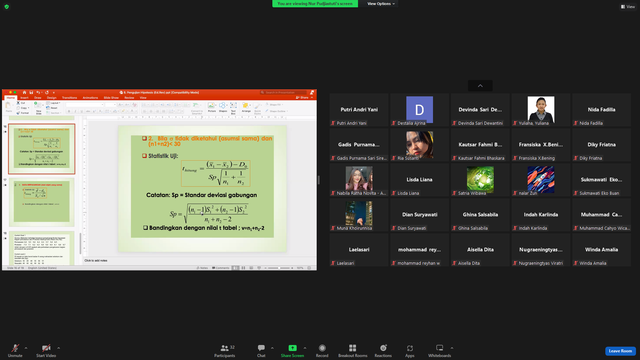
Task: Toggle meeting Record
Action: [x=322, y=350]
